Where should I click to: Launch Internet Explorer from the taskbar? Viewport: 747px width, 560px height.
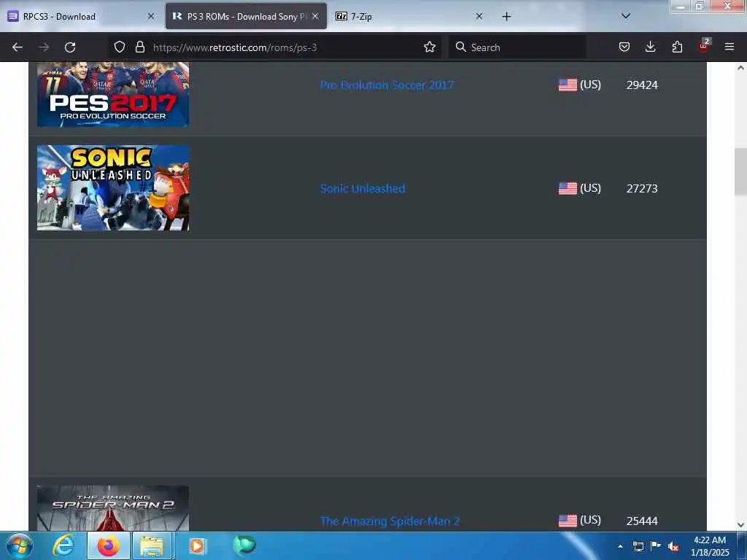pyautogui.click(x=63, y=545)
